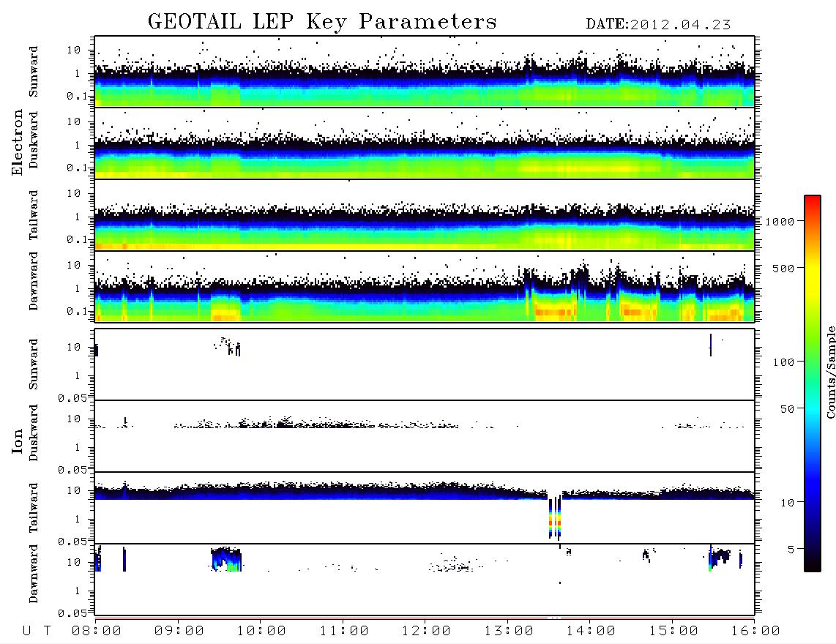Click the 12:00 time tick label
The width and height of the screenshot is (836, 644).
(426, 632)
